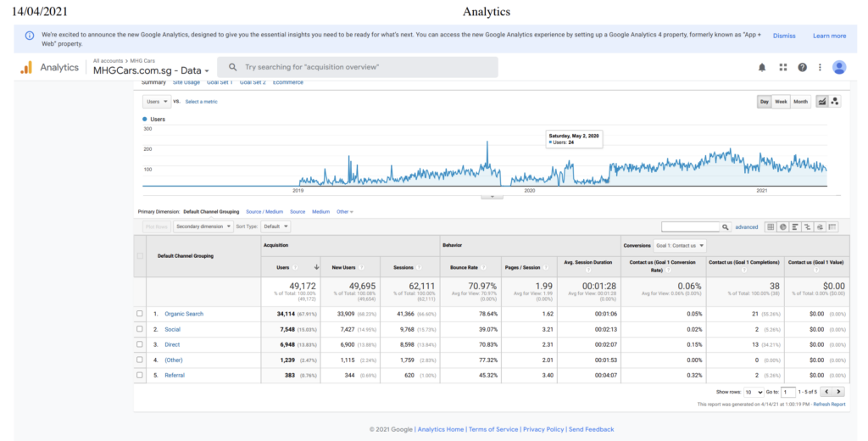Viewport: 868px width, 441px height.
Task: Switch to the Ecommerce tab
Action: [287, 82]
